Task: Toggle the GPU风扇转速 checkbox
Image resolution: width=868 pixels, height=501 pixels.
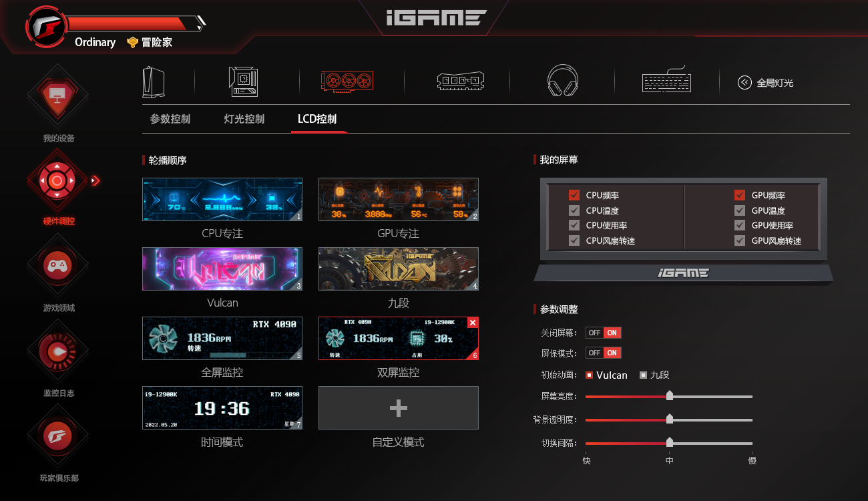Action: 739,240
